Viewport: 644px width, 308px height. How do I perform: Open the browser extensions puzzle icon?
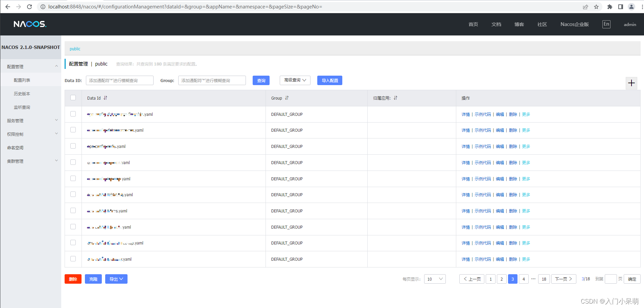click(610, 7)
